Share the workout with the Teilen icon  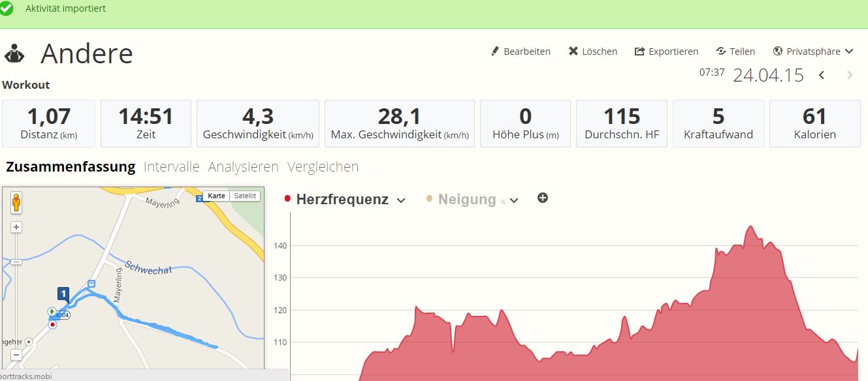(x=721, y=51)
